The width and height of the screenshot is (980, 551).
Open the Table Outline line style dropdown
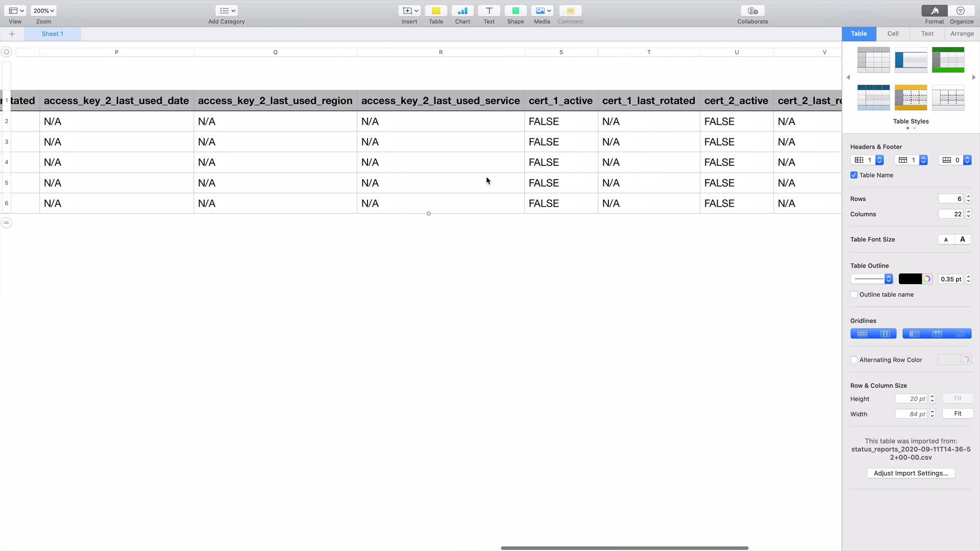point(872,279)
